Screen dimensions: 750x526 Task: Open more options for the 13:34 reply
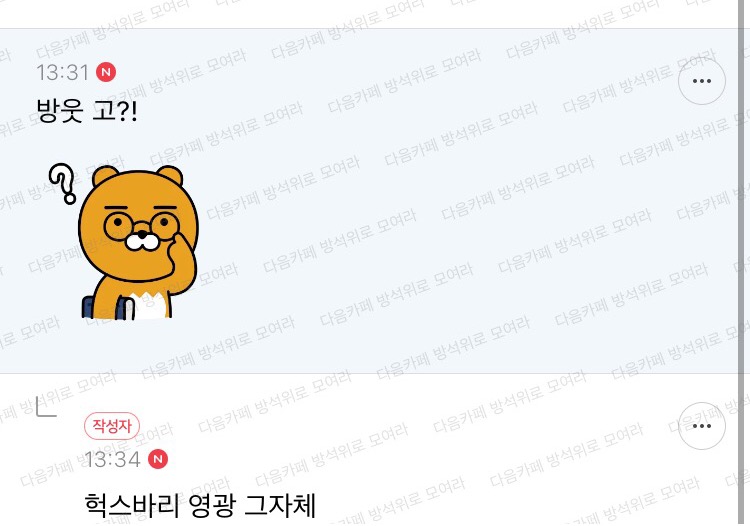702,426
